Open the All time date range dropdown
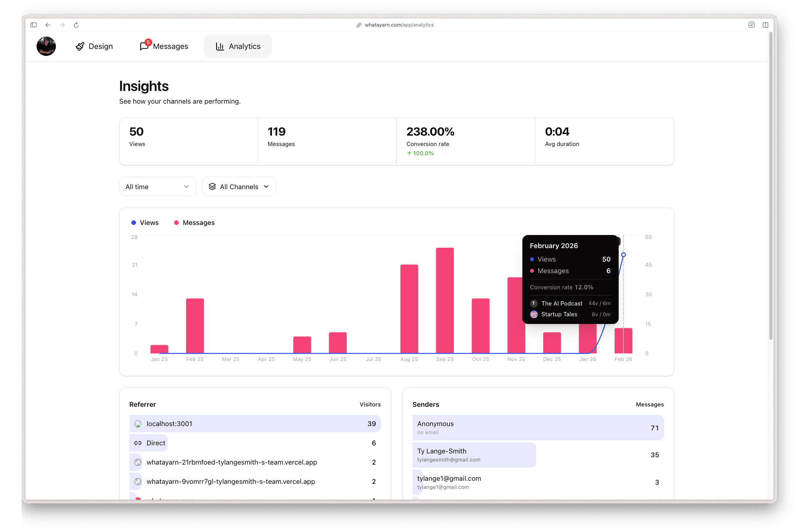The image size is (799, 532). tap(158, 186)
